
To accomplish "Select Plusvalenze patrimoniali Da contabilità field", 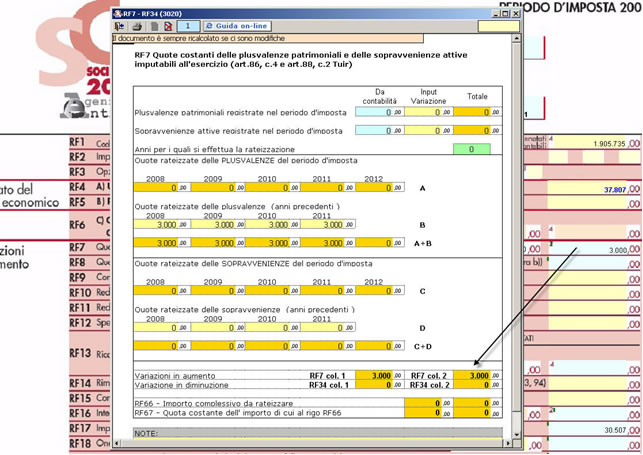I will tap(379, 112).
